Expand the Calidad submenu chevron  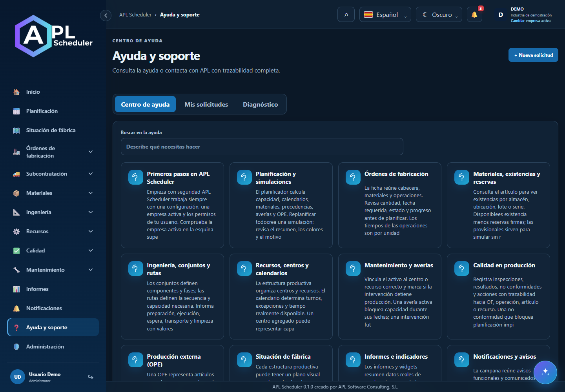91,250
